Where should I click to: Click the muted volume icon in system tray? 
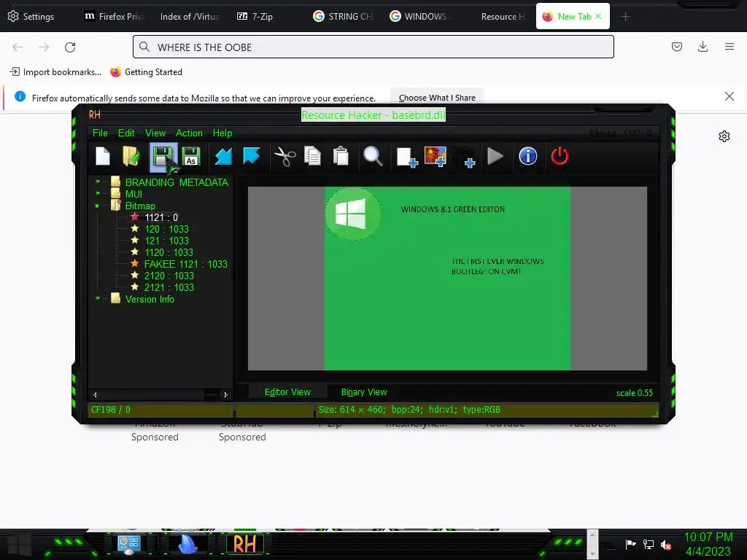click(x=666, y=544)
